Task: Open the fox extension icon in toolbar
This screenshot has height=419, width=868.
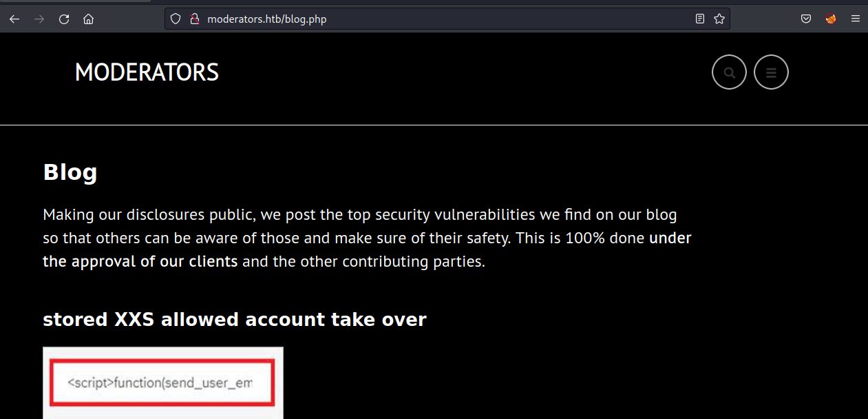Action: coord(831,19)
